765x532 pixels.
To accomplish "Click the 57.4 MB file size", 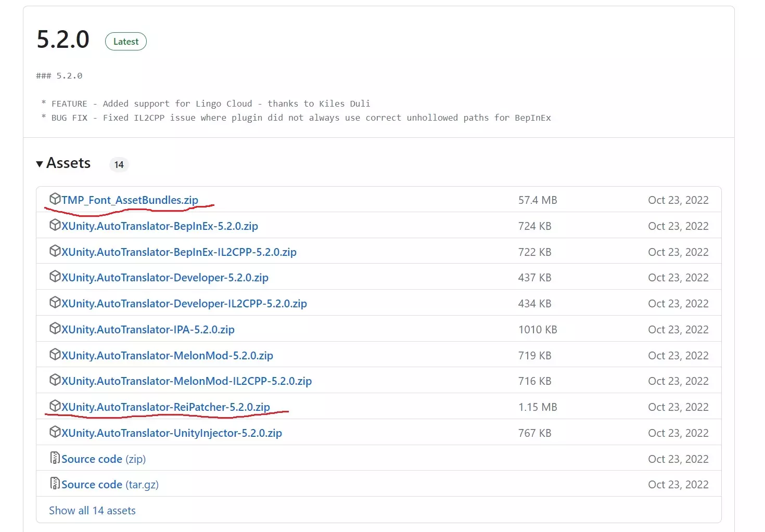I will [x=538, y=200].
